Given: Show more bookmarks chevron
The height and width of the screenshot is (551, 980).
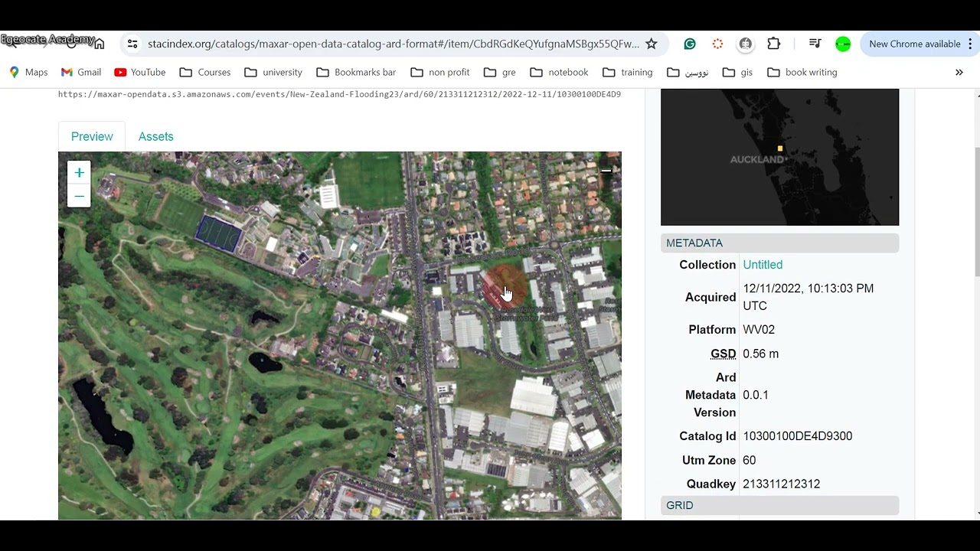Looking at the screenshot, I should click(x=959, y=73).
